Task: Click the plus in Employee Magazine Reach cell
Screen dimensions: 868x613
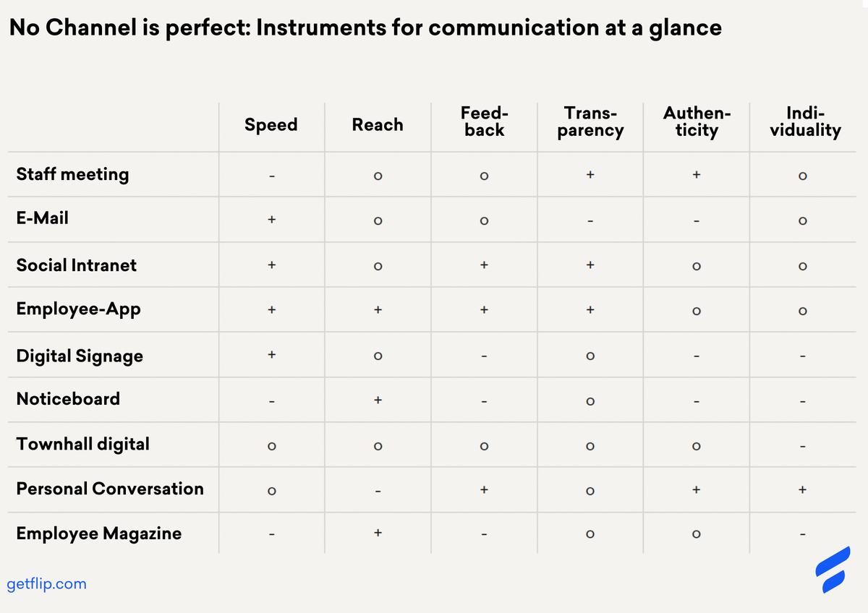Action: tap(378, 533)
